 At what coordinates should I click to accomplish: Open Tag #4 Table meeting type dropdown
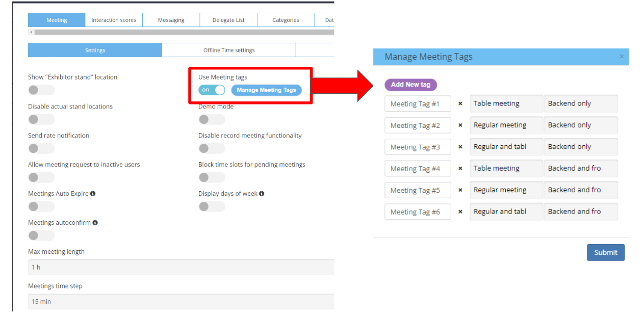(x=506, y=169)
